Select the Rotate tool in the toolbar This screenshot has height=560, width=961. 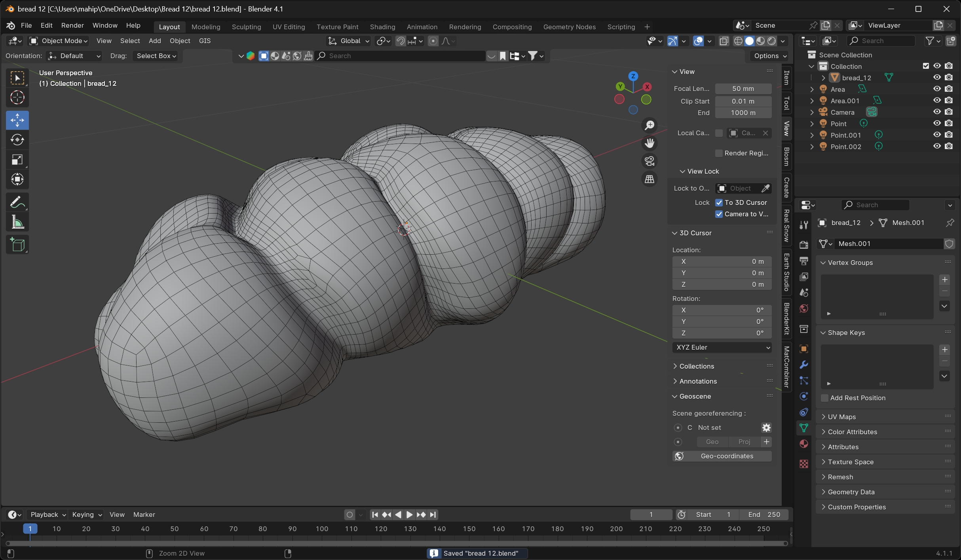pos(17,140)
